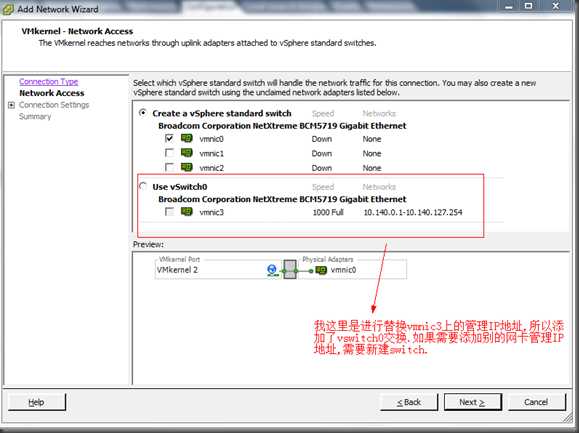Click the virtual switch icon in Preview

click(x=290, y=269)
